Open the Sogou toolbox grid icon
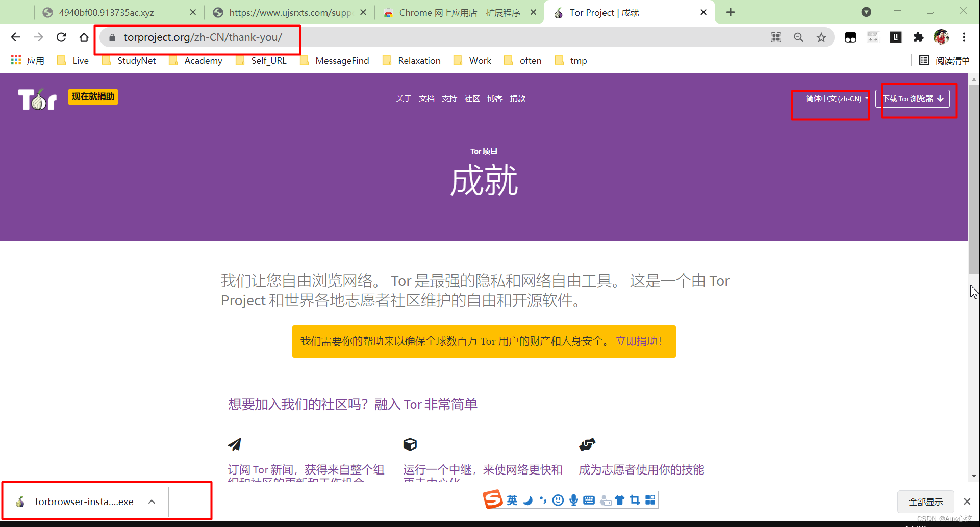980x527 pixels. [x=649, y=500]
